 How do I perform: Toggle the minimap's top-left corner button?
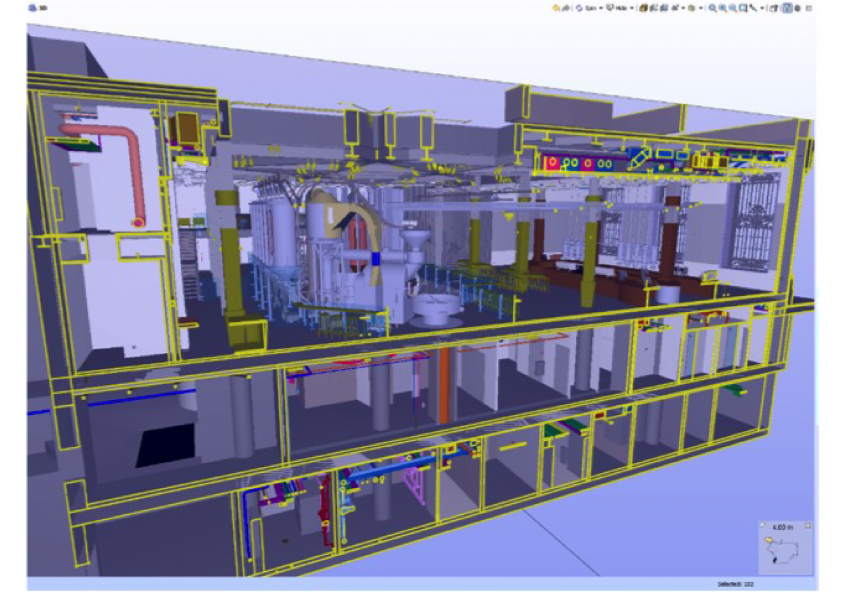point(762,524)
